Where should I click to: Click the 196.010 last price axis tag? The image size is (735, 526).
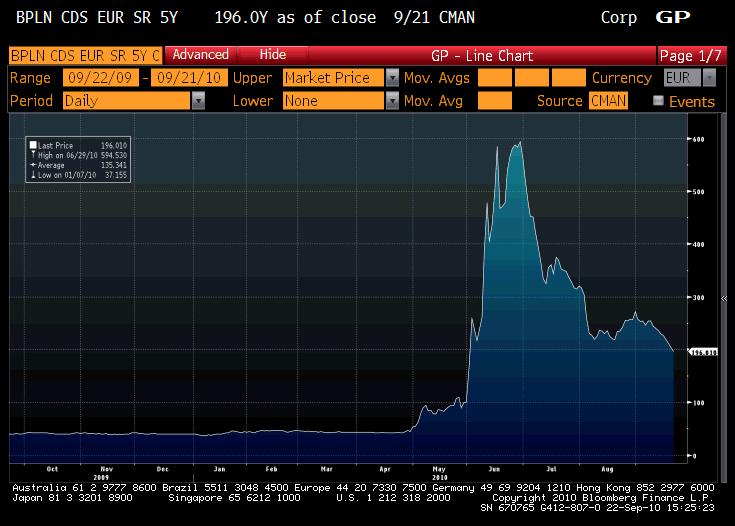coord(706,352)
